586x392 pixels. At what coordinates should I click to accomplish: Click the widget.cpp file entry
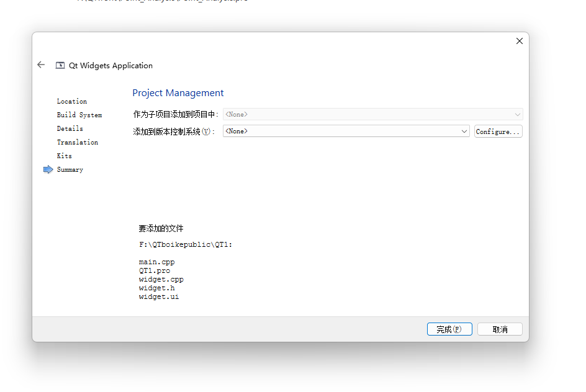pyautogui.click(x=161, y=279)
